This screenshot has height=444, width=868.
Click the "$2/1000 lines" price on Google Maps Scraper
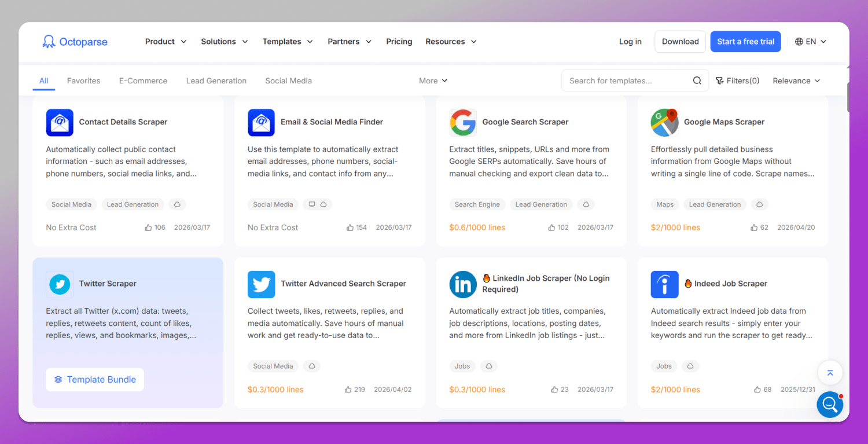click(x=675, y=227)
